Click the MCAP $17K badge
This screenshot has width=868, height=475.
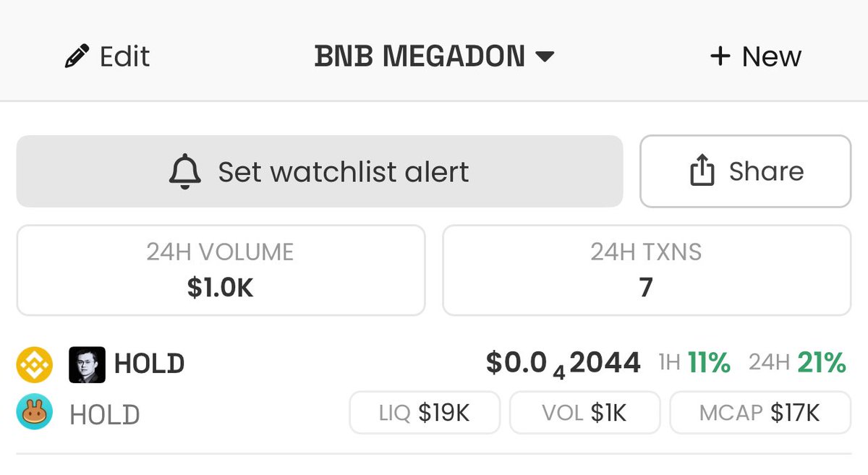tap(760, 413)
